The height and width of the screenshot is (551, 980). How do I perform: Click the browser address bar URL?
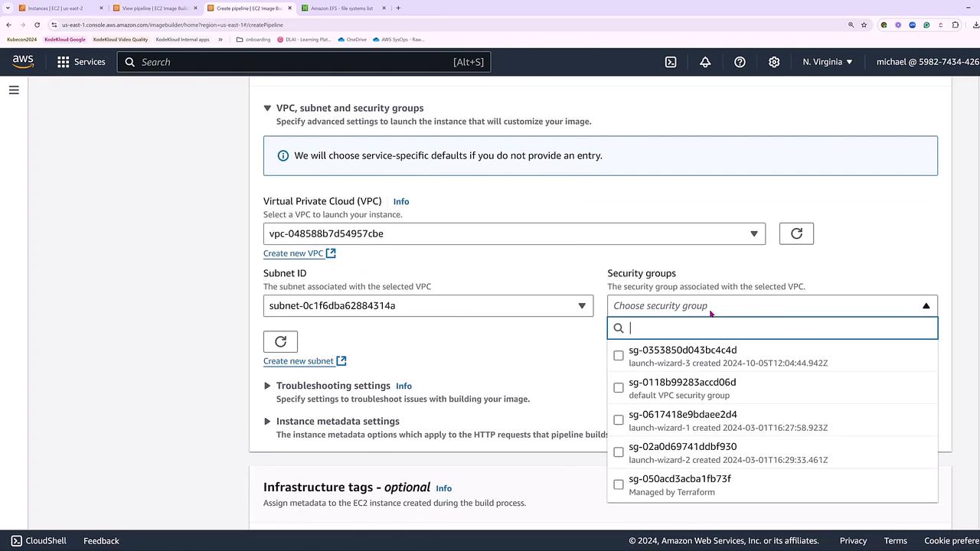(172, 24)
